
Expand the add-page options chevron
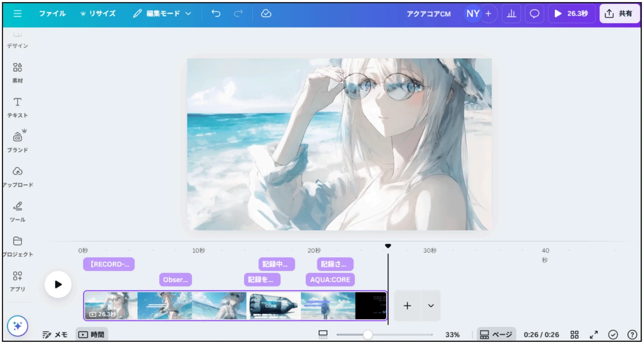click(x=431, y=306)
